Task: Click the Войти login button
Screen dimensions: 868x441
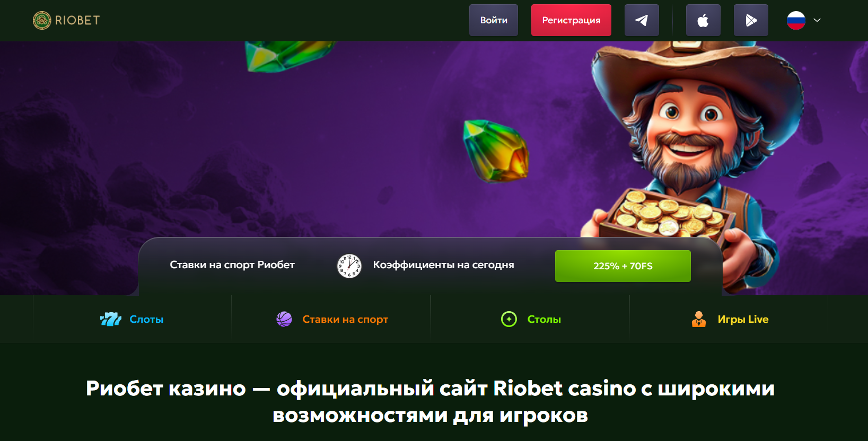Action: coord(494,20)
